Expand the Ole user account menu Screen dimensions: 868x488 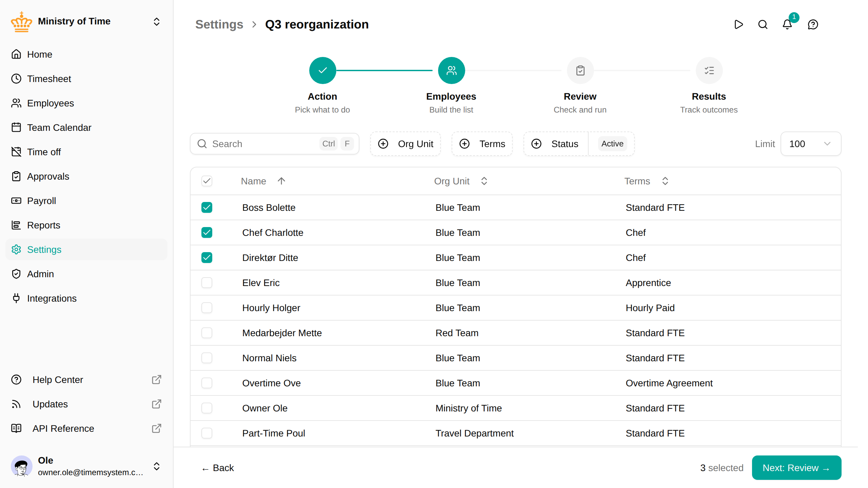(x=157, y=466)
